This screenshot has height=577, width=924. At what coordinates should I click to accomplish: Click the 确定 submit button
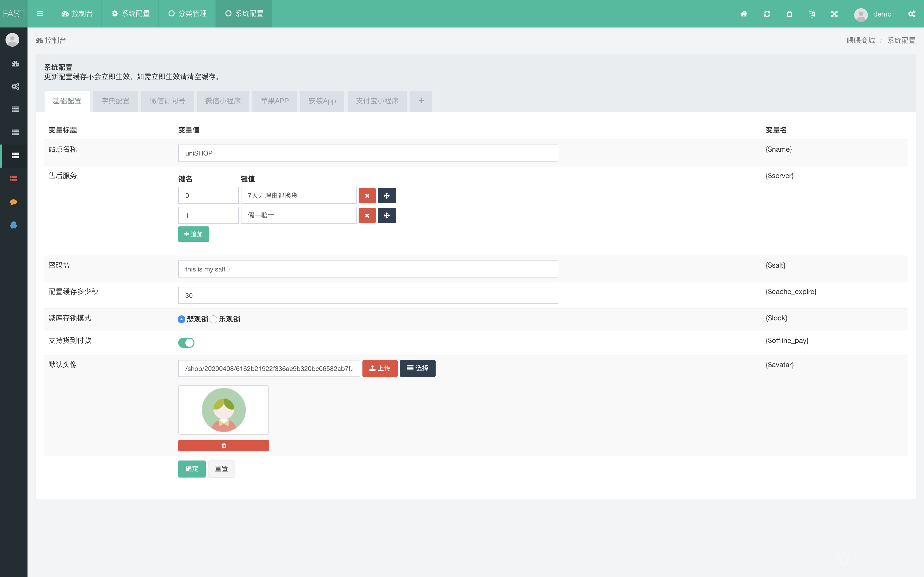click(x=192, y=469)
